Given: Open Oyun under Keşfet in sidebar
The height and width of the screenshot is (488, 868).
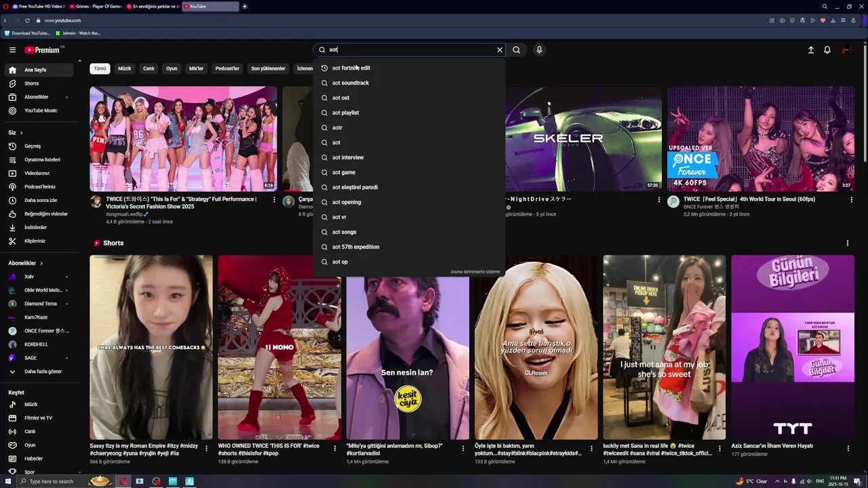Looking at the screenshot, I should [40, 445].
